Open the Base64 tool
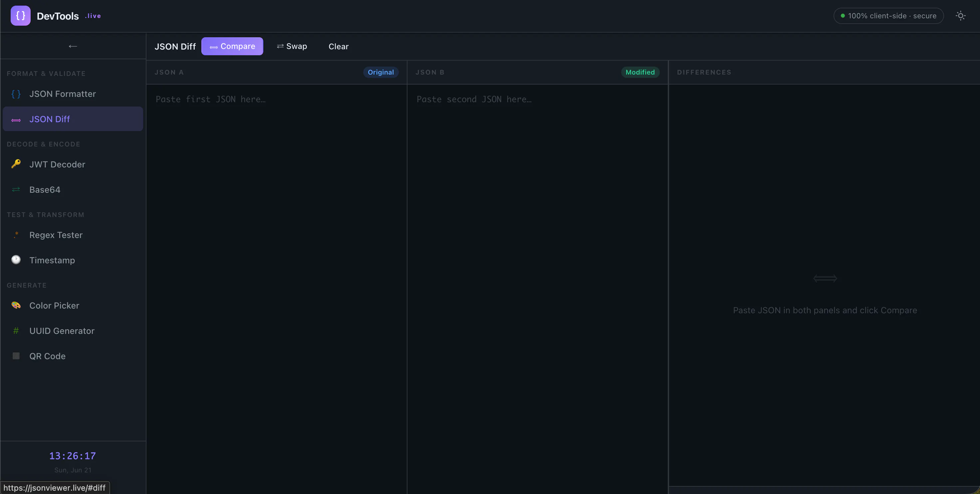The width and height of the screenshot is (980, 494). coord(73,189)
